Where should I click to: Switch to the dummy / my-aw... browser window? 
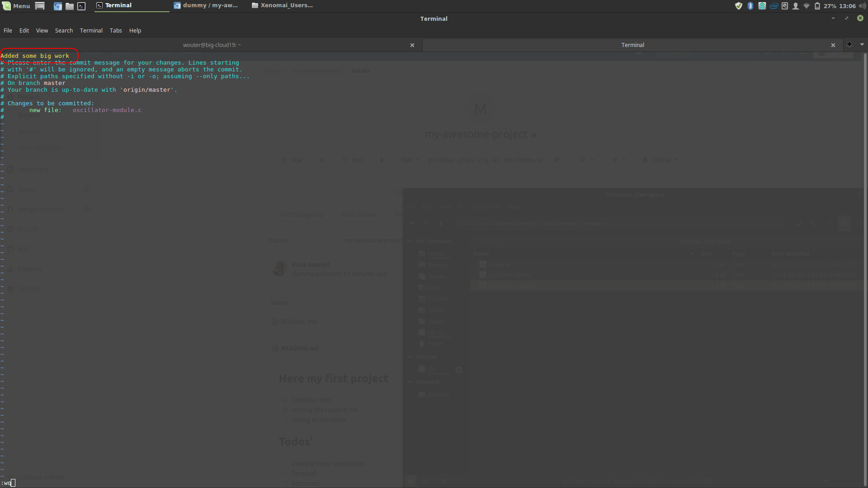[207, 5]
